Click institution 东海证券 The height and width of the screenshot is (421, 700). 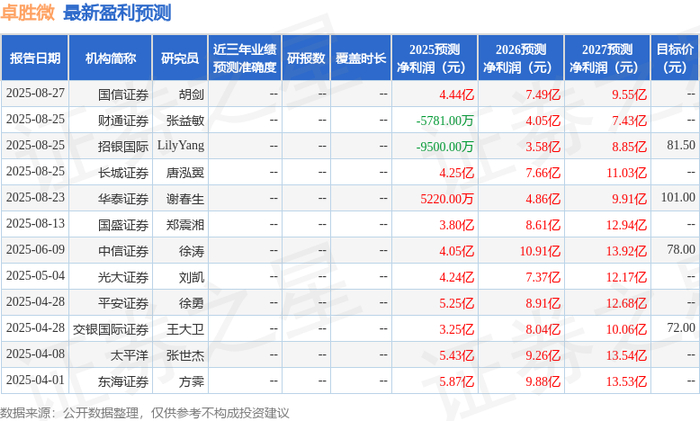click(123, 382)
